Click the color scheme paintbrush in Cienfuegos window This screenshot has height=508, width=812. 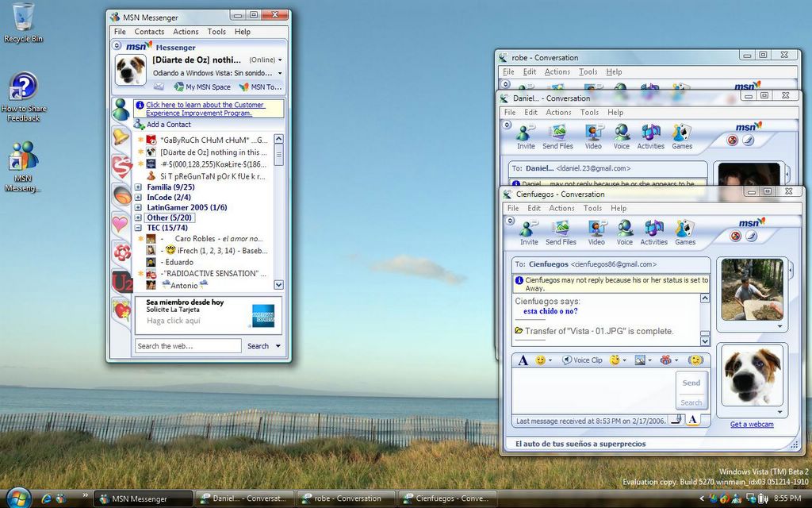(x=751, y=237)
